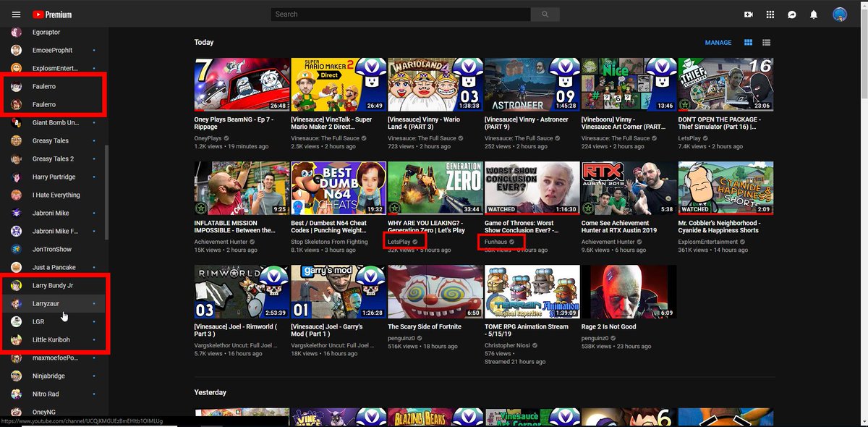Play Super Mario Maker 2 Direct thumbnail
Viewport: 868px width, 427px height.
click(339, 85)
